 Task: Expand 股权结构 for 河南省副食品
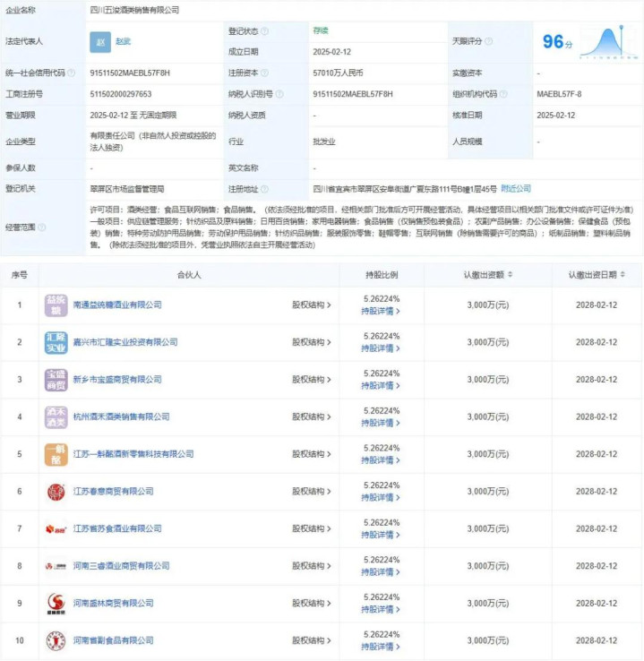pyautogui.click(x=312, y=640)
